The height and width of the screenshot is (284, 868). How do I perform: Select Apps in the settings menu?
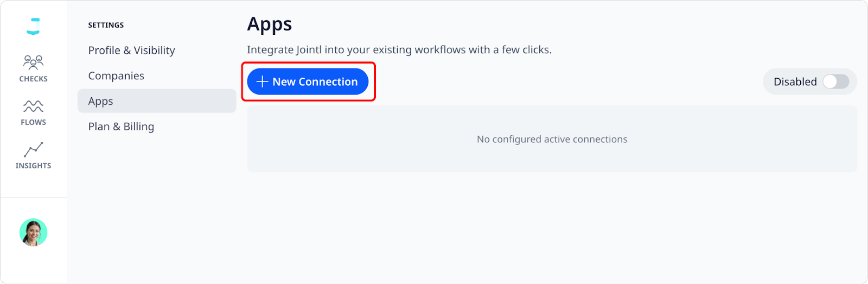101,101
